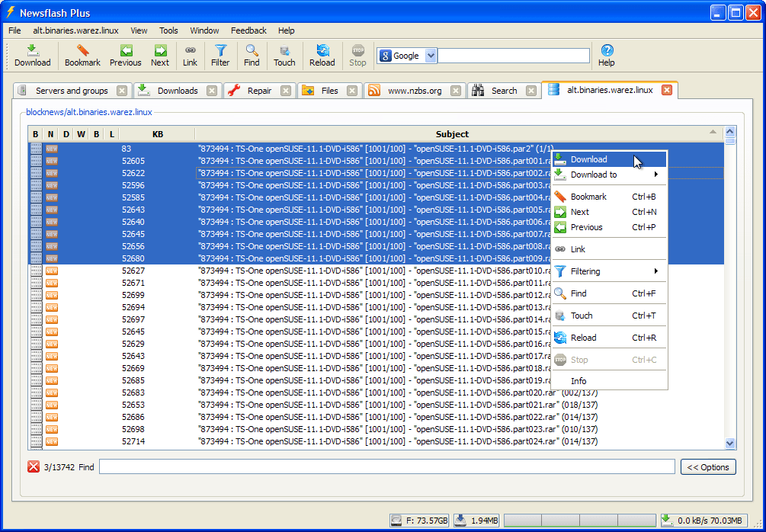
Task: Click the binary icon on 52671 row
Action: (36, 283)
